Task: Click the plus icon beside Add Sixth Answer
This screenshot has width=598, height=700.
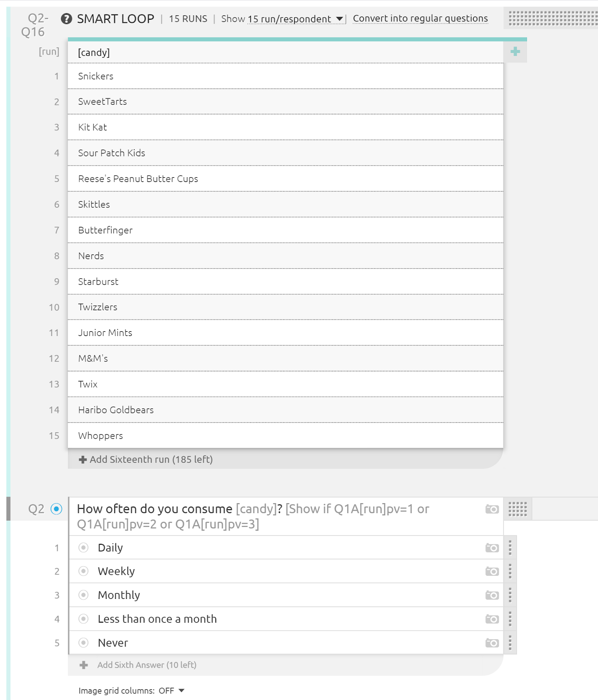Action: [x=84, y=665]
